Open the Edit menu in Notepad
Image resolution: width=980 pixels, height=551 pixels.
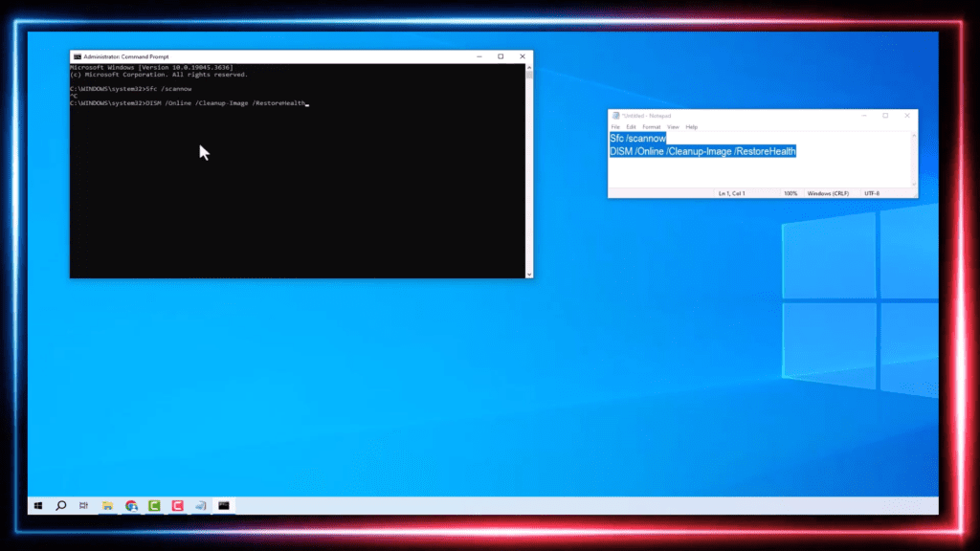tap(631, 126)
